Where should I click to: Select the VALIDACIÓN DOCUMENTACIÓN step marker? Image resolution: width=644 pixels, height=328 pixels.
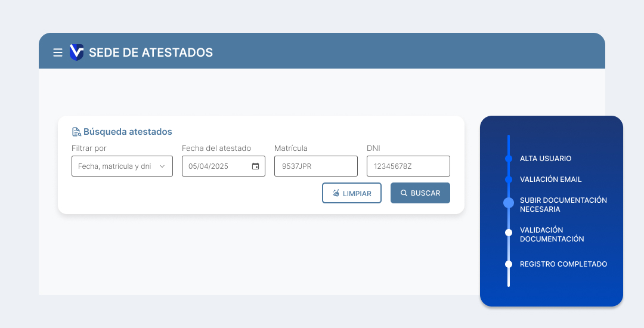(x=509, y=233)
